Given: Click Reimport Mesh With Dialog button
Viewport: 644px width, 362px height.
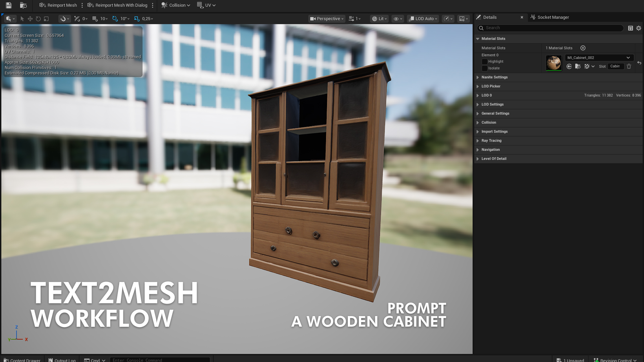Looking at the screenshot, I should coord(117,5).
